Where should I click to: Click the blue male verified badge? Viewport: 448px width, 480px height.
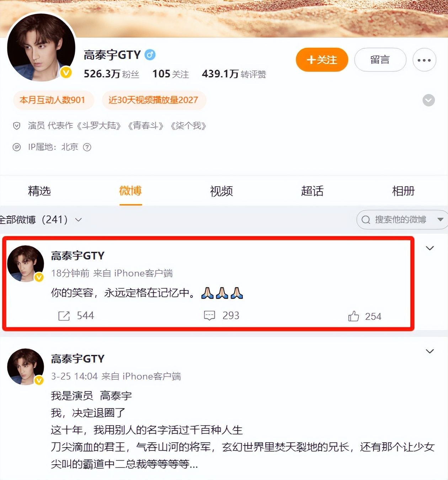pos(150,55)
